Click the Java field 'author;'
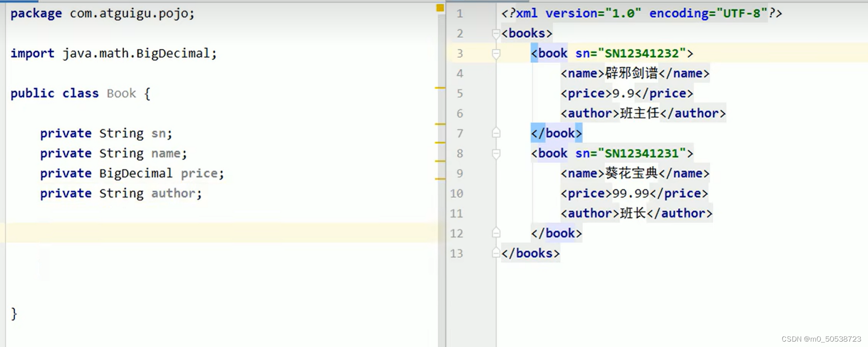 click(x=176, y=193)
